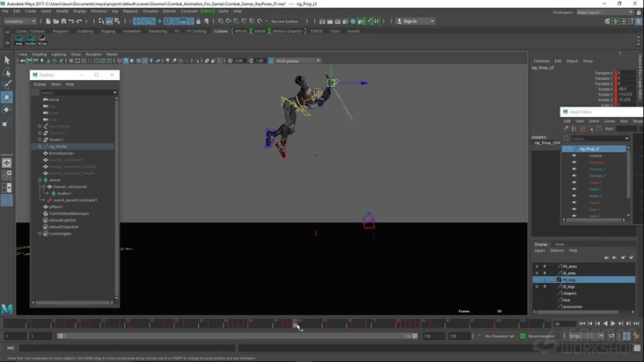Click the Paint Selection tool icon
Screen dimensions: 644x362
pyautogui.click(x=7, y=85)
